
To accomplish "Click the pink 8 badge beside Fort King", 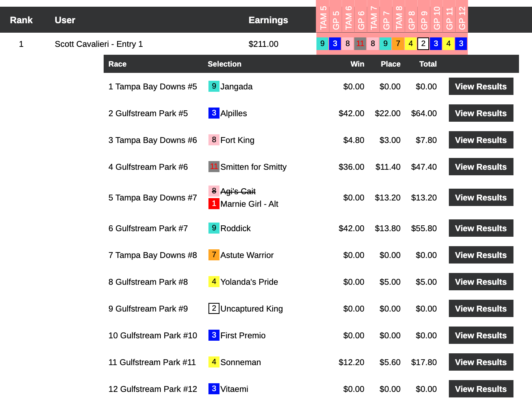I will [x=214, y=140].
